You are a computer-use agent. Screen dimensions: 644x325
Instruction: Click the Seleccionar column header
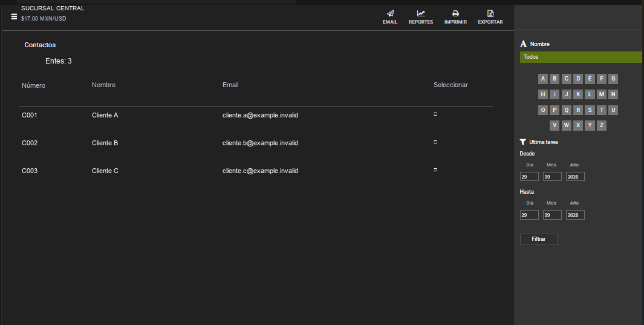coord(450,85)
